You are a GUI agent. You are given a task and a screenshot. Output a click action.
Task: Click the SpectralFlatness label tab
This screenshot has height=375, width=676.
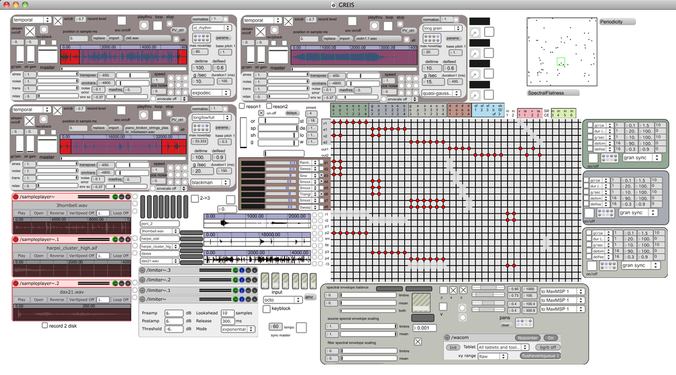[553, 93]
